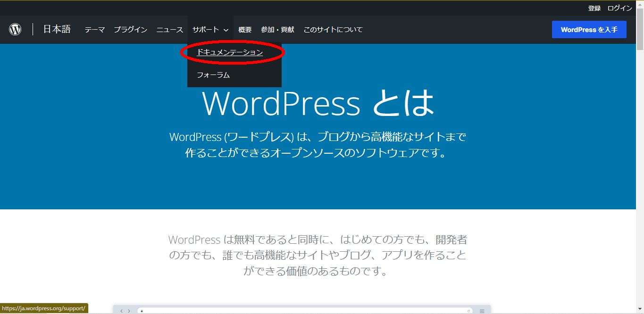
Task: Open このサイトについて in the navigation
Action: [x=333, y=30]
